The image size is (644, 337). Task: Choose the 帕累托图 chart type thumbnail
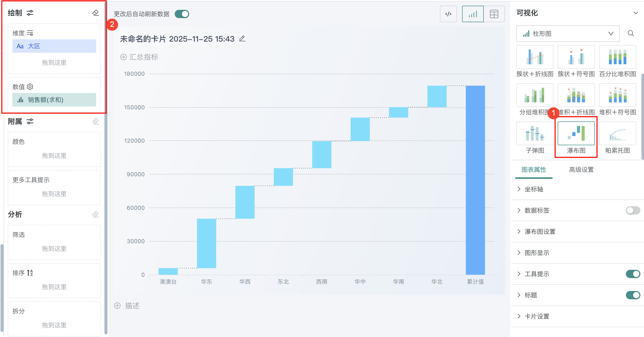click(617, 134)
